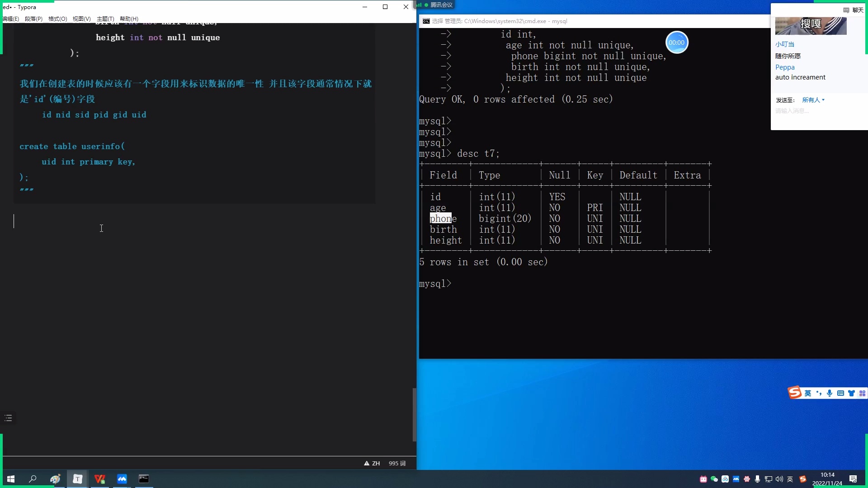868x488 pixels.
Task: Click ZH spell check language indicator
Action: pyautogui.click(x=372, y=463)
